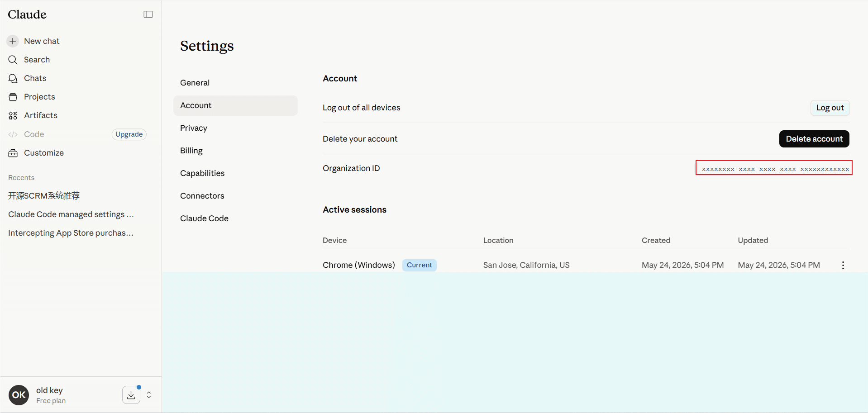868x413 pixels.
Task: Click the Search magnifier icon
Action: (x=13, y=60)
